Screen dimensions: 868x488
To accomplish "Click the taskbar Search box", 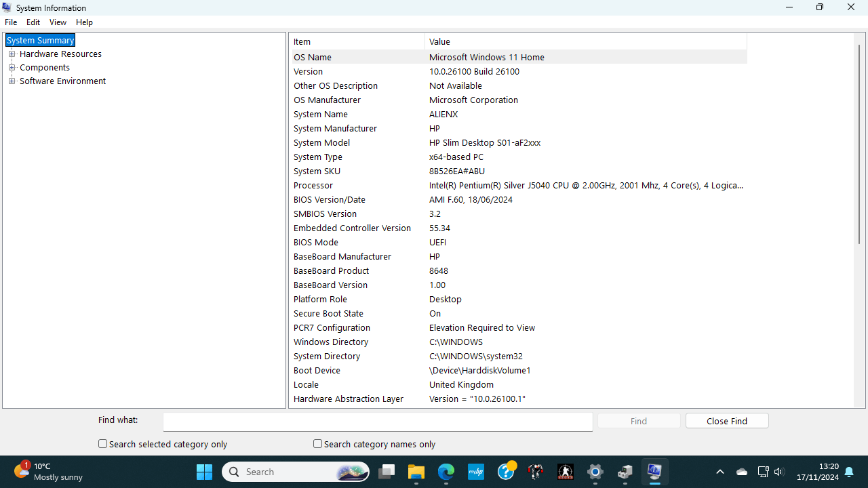I will click(x=296, y=472).
